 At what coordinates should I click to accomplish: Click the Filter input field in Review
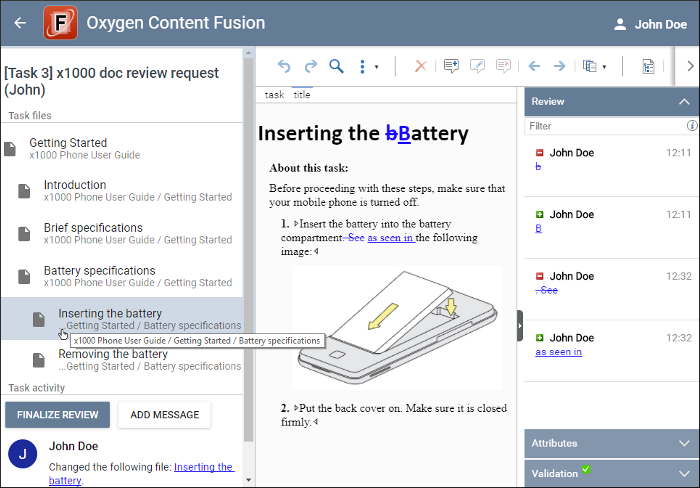tap(606, 126)
